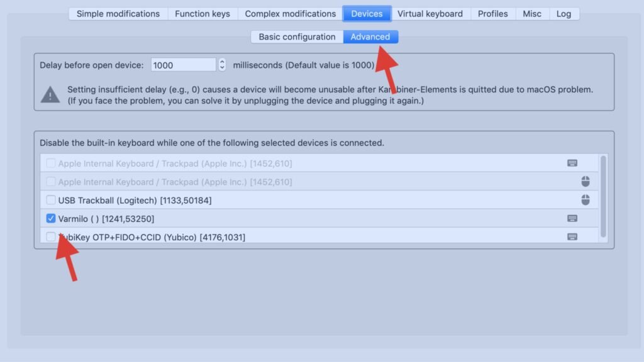Switch to the Basic configuration tab
The height and width of the screenshot is (362, 644).
[x=296, y=36]
